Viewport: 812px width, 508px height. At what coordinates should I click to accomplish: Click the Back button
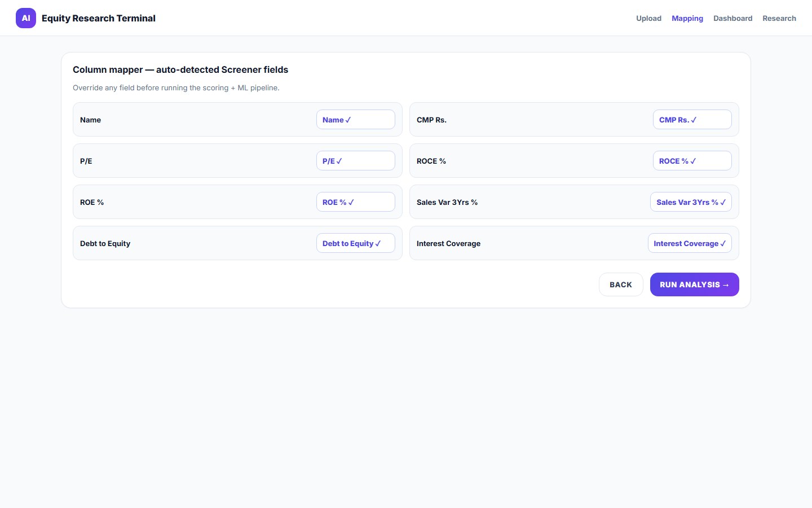(x=621, y=284)
